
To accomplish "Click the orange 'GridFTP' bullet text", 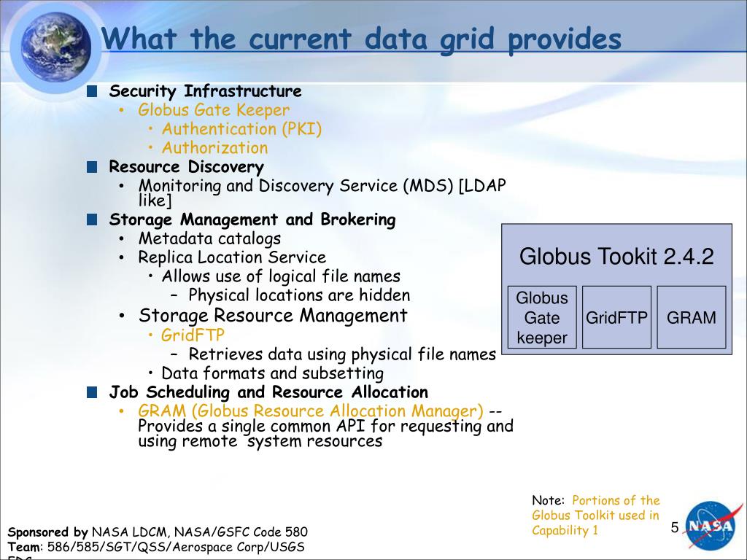I will 193,335.
